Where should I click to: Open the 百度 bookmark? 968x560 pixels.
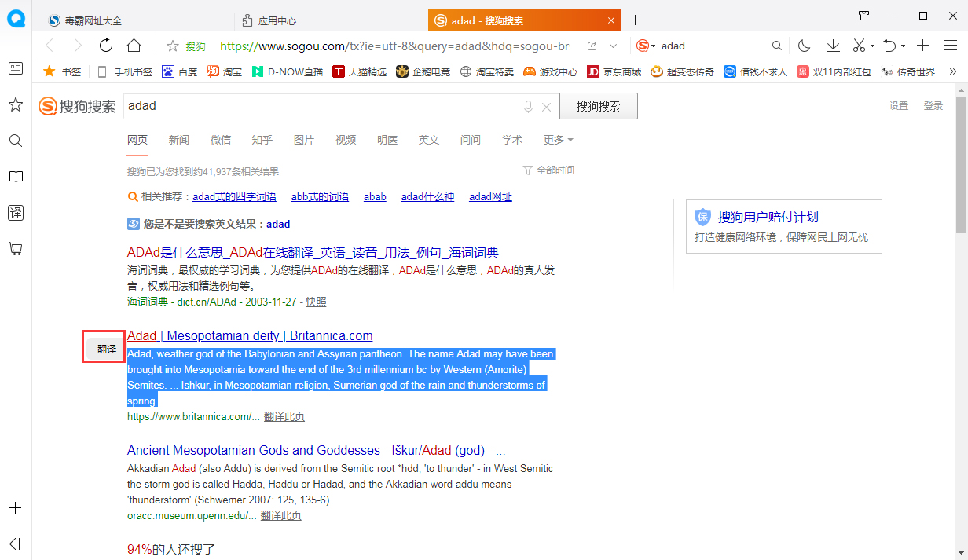click(179, 71)
